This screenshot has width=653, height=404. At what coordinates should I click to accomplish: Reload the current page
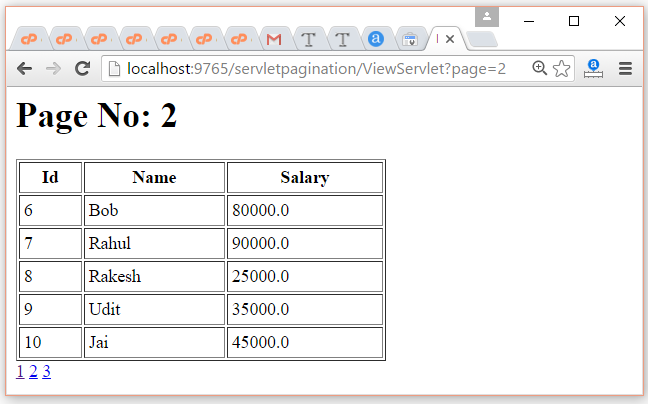[83, 69]
